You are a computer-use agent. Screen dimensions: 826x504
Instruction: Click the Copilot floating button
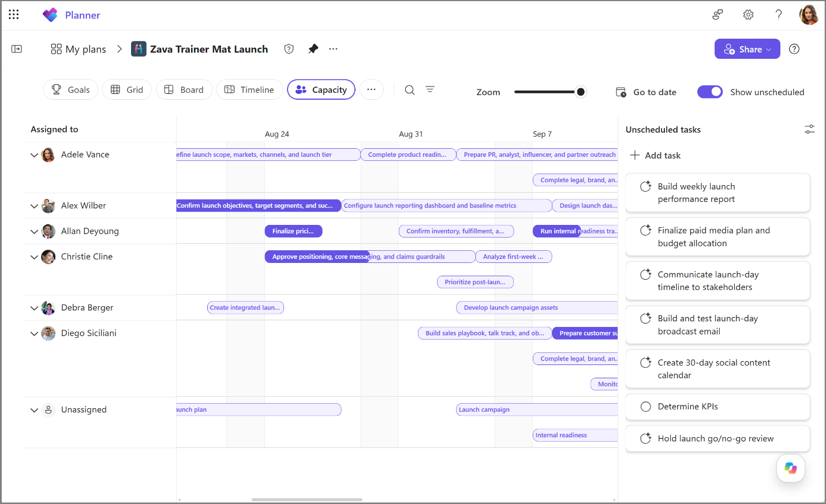click(x=791, y=468)
